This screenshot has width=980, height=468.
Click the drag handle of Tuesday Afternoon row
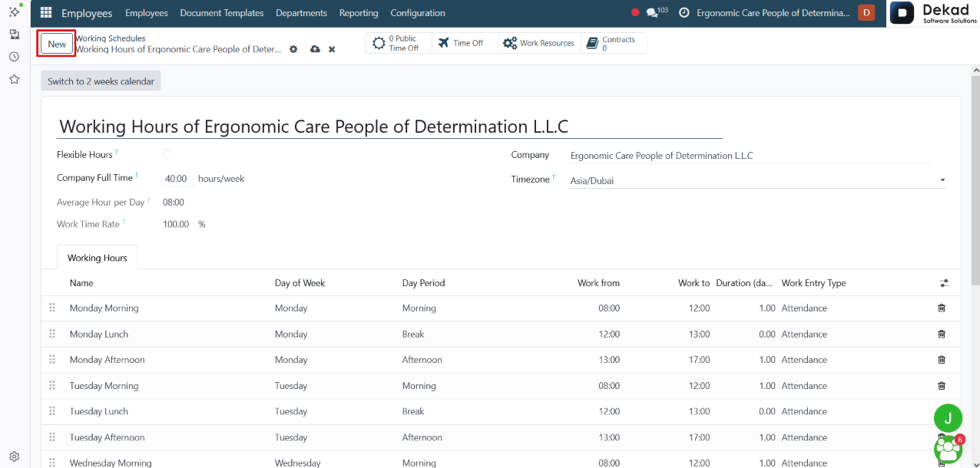tap(52, 437)
